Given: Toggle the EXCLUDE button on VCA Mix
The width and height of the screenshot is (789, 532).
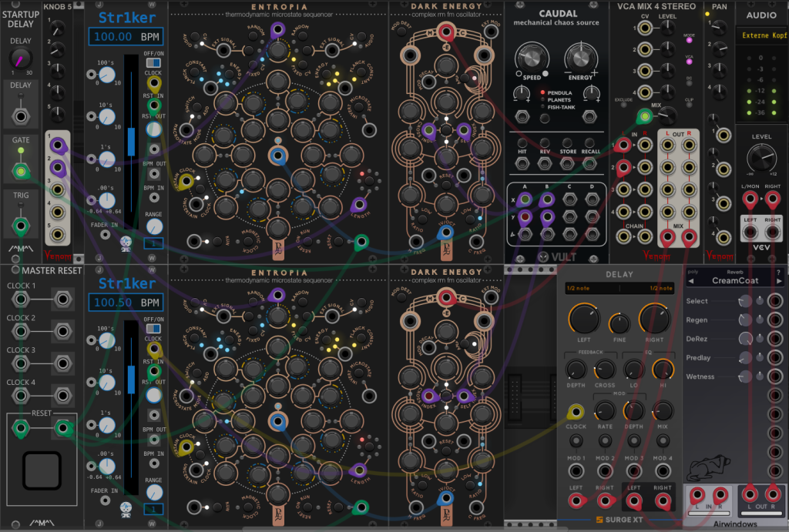Looking at the screenshot, I should coord(623,105).
